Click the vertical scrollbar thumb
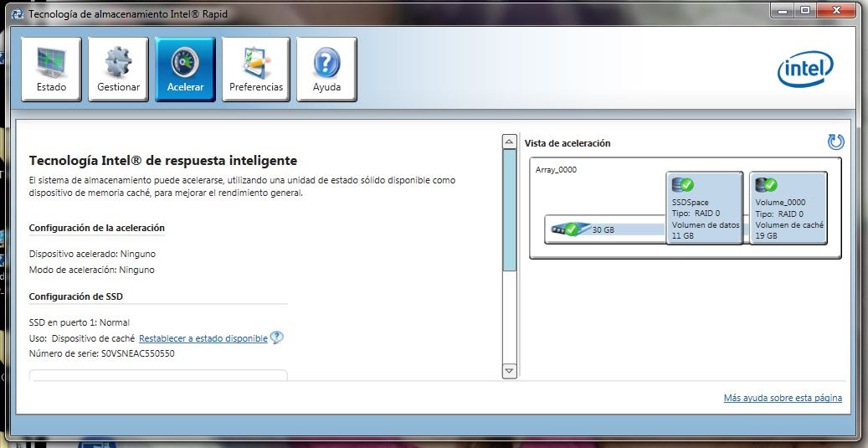Image resolution: width=868 pixels, height=448 pixels. coord(509,209)
